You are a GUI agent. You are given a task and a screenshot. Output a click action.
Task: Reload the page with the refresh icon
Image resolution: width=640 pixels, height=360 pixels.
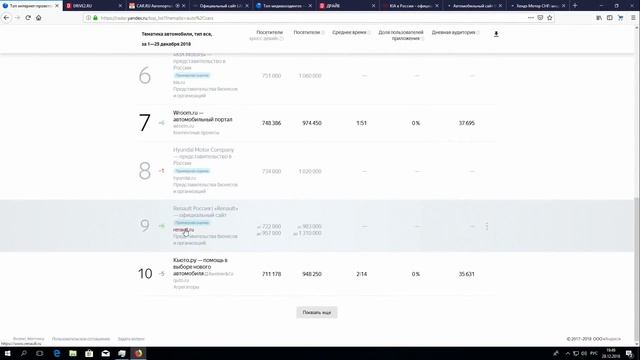[x=28, y=18]
